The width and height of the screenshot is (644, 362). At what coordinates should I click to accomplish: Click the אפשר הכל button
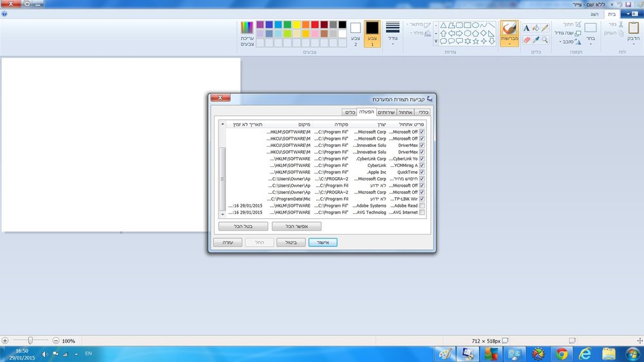point(296,226)
